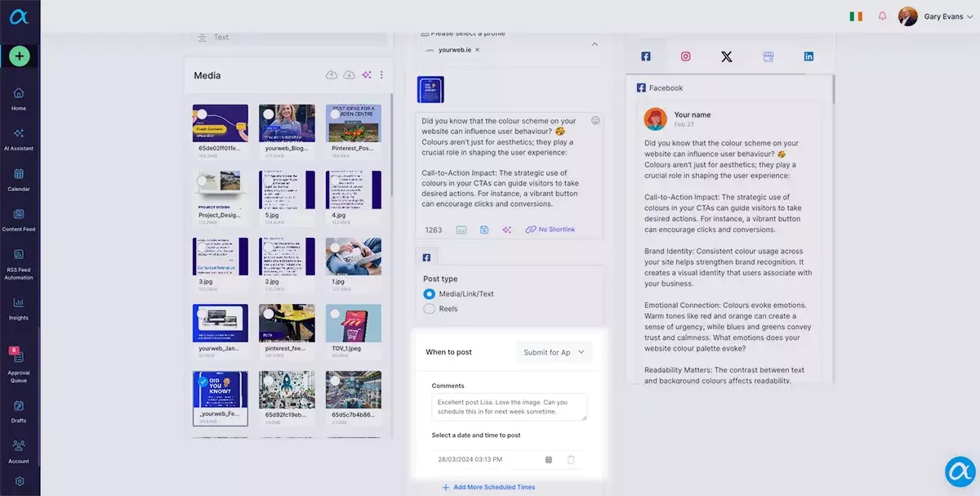Select the Reels post type
This screenshot has width=980, height=496.
[x=430, y=309]
